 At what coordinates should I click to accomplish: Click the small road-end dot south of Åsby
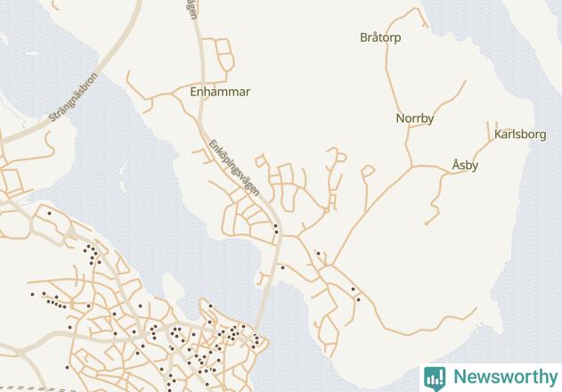(427, 224)
